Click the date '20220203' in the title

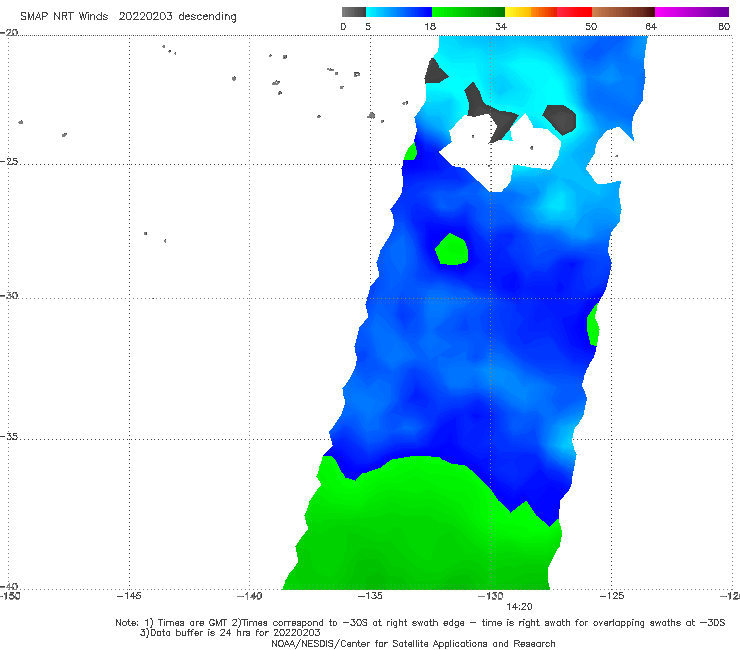pos(145,16)
